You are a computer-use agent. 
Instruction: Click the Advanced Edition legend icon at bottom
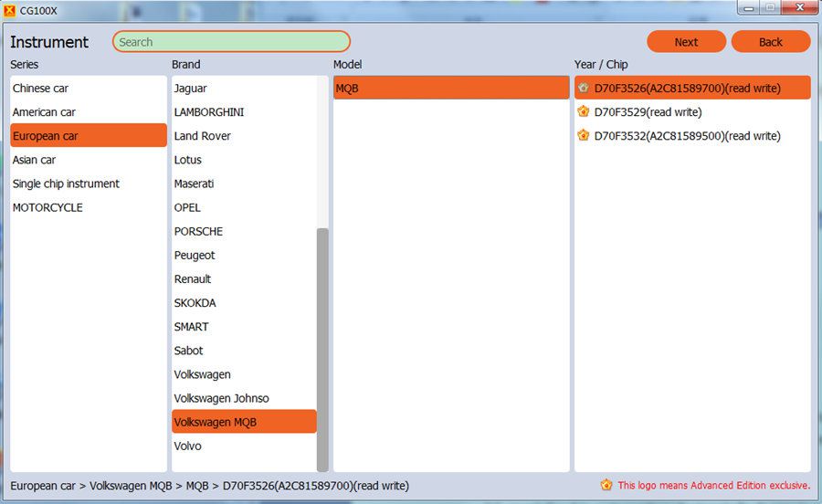(606, 485)
